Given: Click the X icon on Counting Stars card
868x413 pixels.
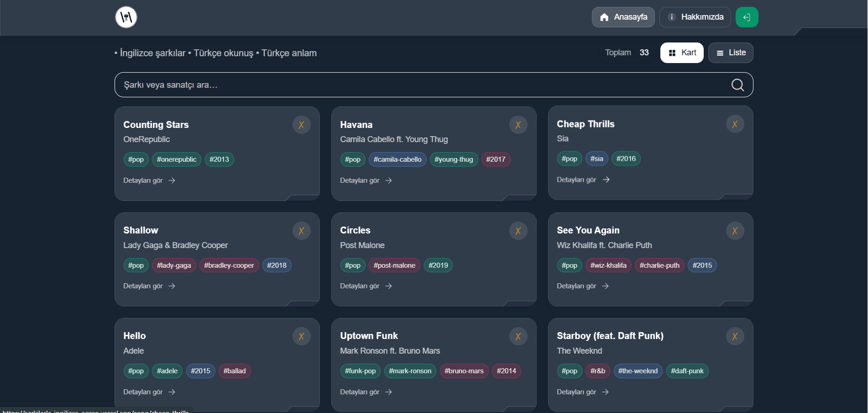Looking at the screenshot, I should point(301,125).
